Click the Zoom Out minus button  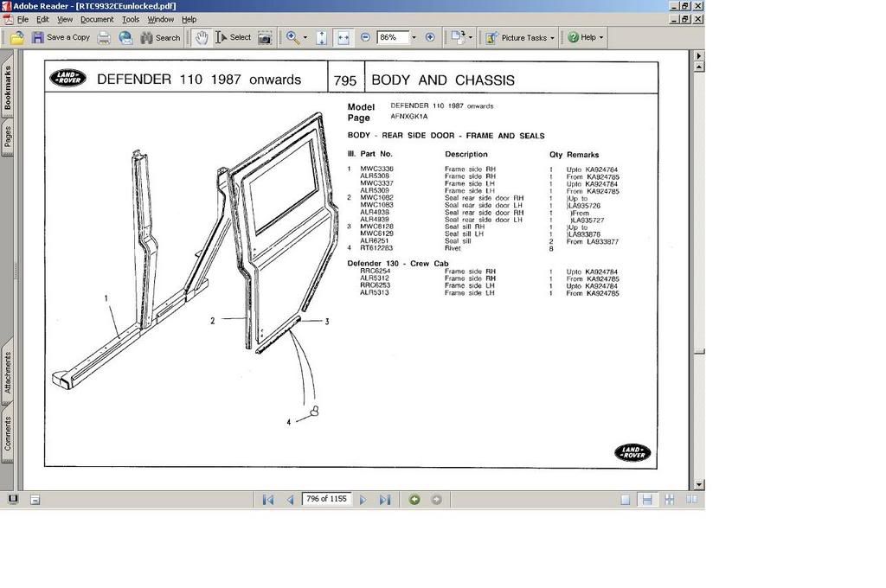pos(365,37)
